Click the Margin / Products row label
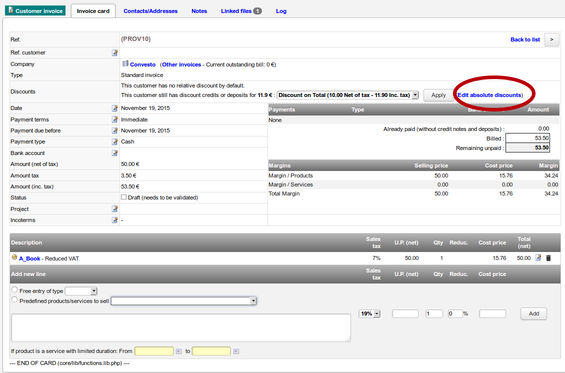 (x=290, y=176)
